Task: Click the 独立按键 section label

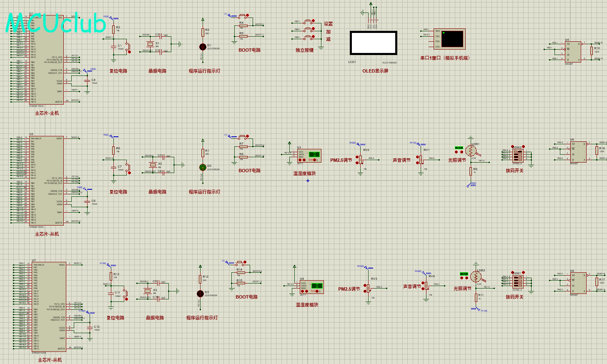Action: point(304,50)
